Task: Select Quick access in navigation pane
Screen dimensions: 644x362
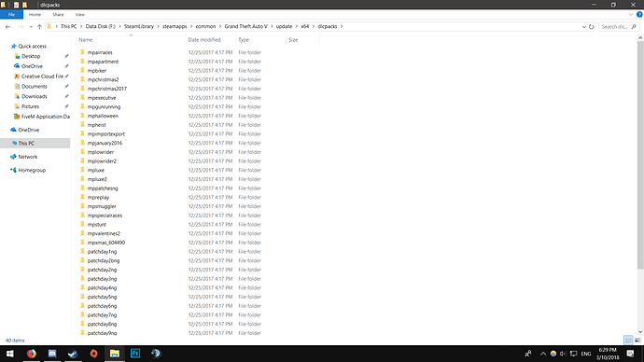Action: tap(32, 47)
